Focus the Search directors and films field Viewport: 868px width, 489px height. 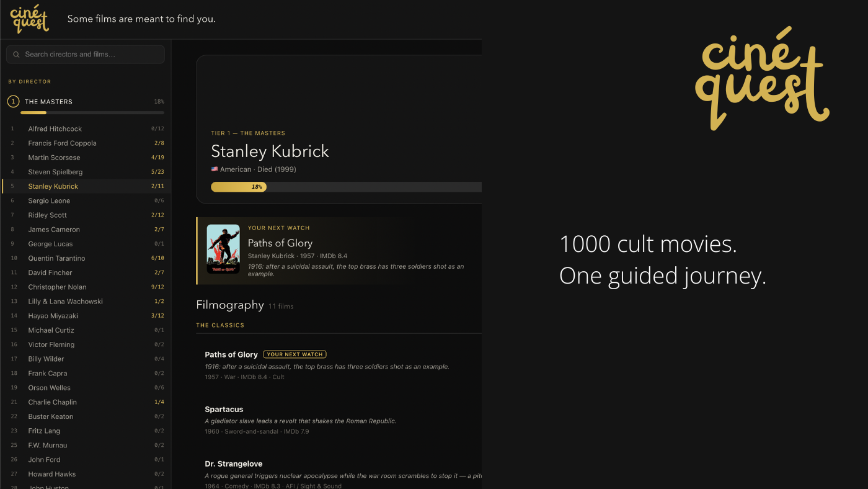click(x=86, y=55)
